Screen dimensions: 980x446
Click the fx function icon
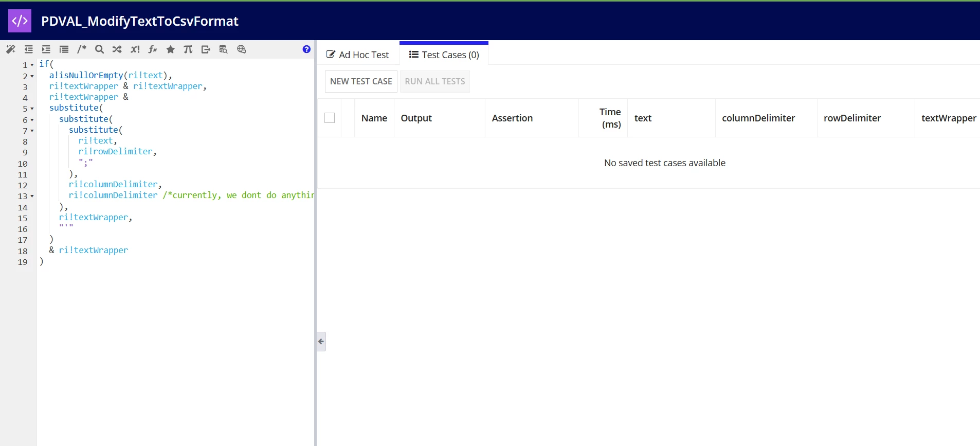[153, 49]
